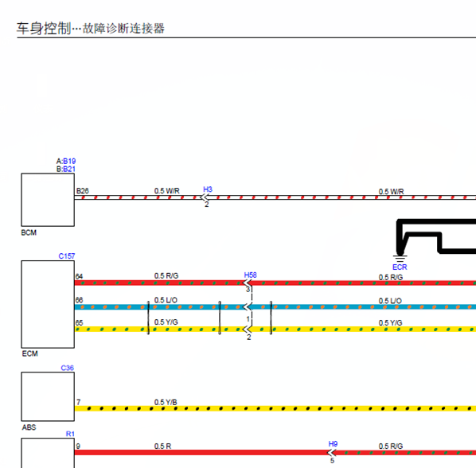Click the ABS module box
Screen dimensions: 476x468
coord(48,396)
